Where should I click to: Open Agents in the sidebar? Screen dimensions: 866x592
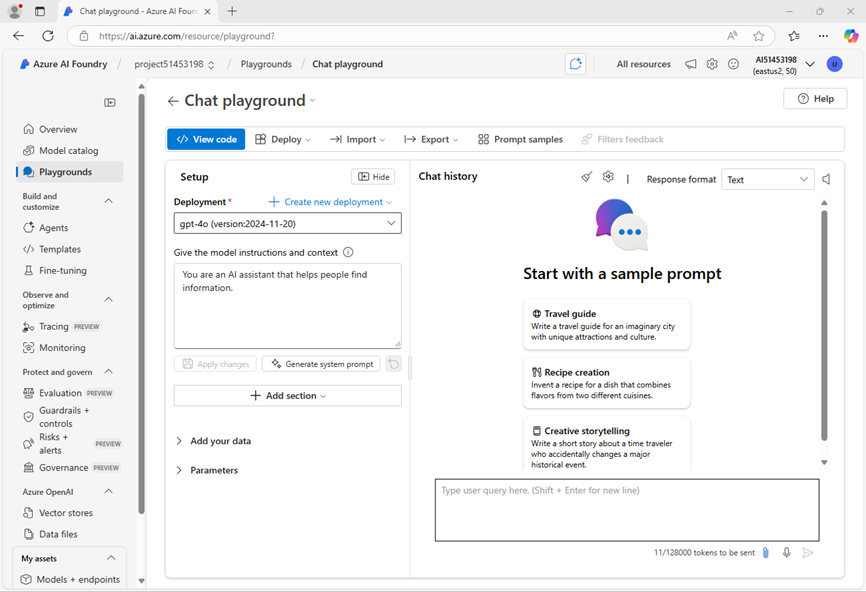[x=54, y=228]
